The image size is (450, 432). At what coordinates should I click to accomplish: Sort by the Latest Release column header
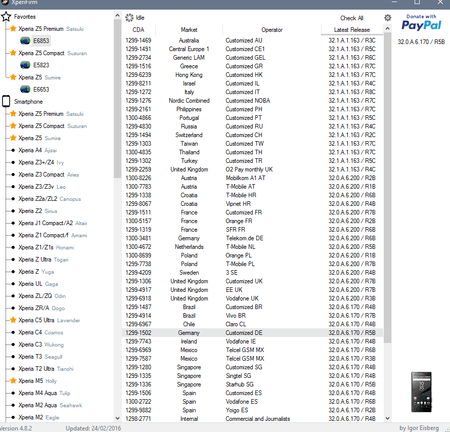click(x=352, y=30)
